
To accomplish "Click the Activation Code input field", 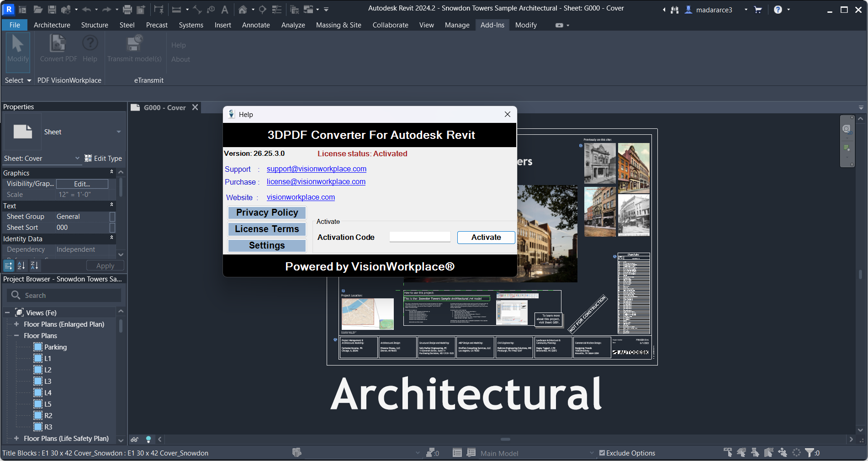I will (420, 237).
